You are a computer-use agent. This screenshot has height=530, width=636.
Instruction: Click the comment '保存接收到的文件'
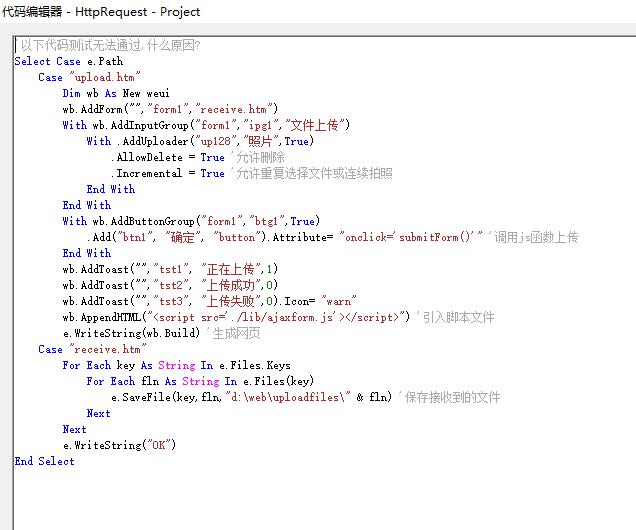pos(452,397)
